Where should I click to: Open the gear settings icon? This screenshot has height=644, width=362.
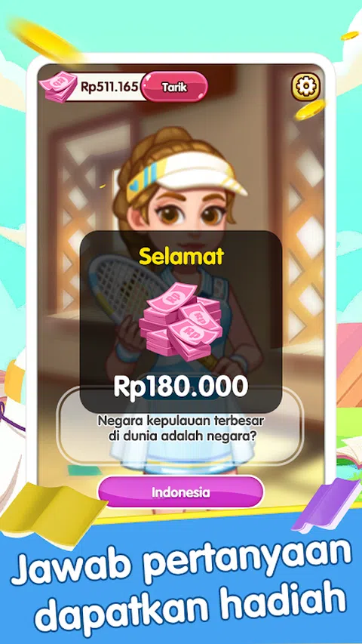tap(306, 86)
